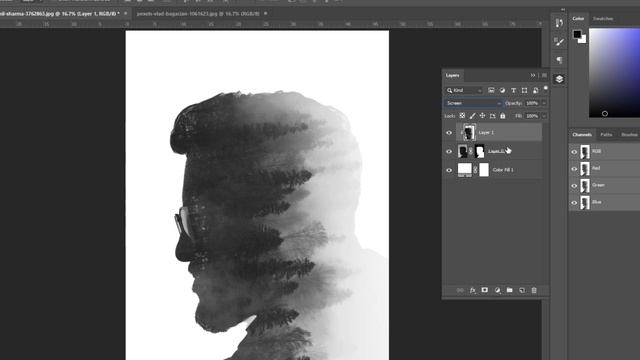This screenshot has height=360, width=640.
Task: Create new fill or adjustment layer
Action: (497, 290)
